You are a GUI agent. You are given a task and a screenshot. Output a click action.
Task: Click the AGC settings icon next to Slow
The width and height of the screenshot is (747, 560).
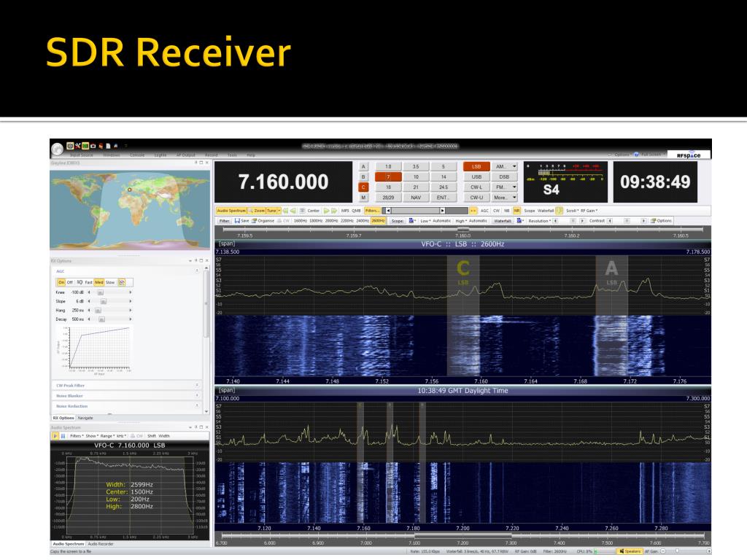tap(122, 282)
